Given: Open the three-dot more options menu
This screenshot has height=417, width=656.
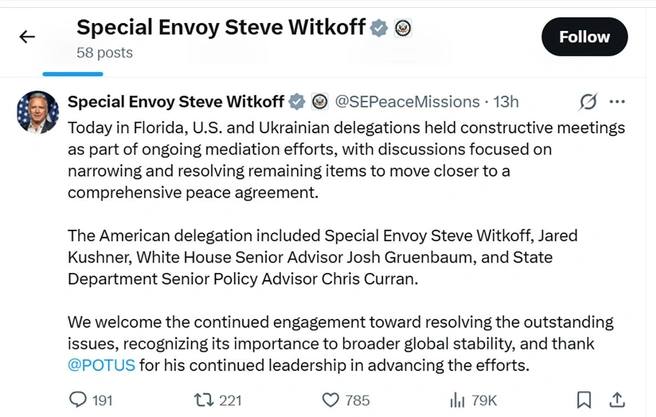Looking at the screenshot, I should click(x=618, y=101).
